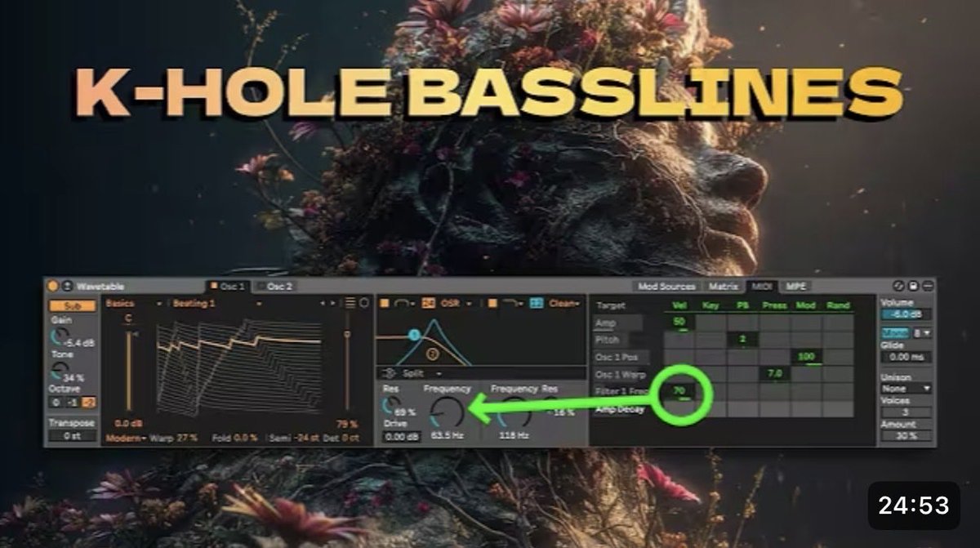Click the unison Amount 30 % field
The height and width of the screenshot is (548, 980).
click(x=906, y=436)
